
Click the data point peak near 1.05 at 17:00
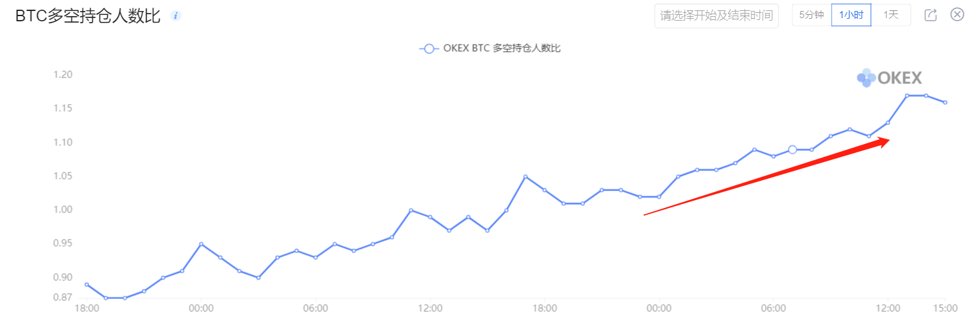point(526,176)
